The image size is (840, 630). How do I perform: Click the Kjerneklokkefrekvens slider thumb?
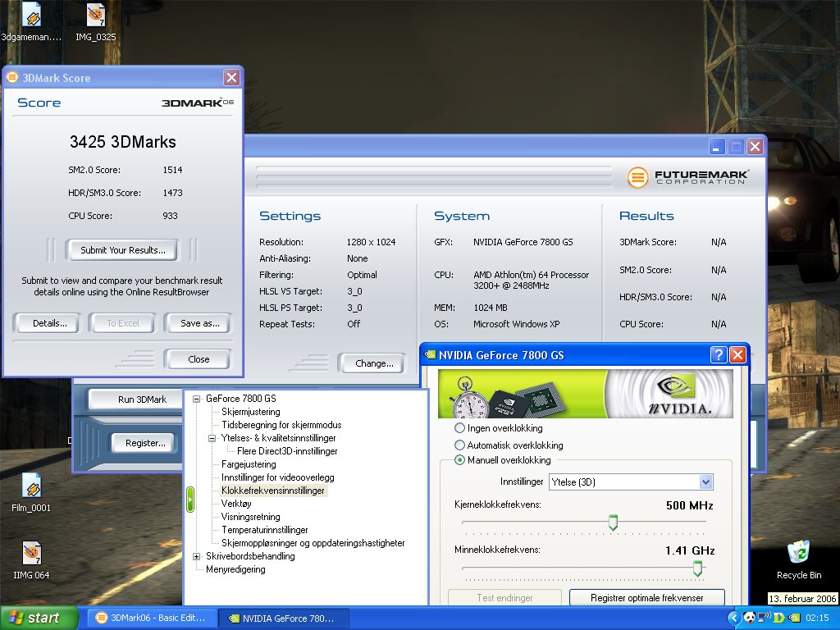coord(613,523)
